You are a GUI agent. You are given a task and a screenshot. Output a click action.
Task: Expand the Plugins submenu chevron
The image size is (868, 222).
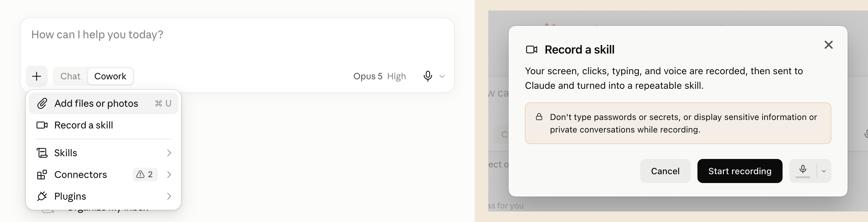click(x=169, y=196)
